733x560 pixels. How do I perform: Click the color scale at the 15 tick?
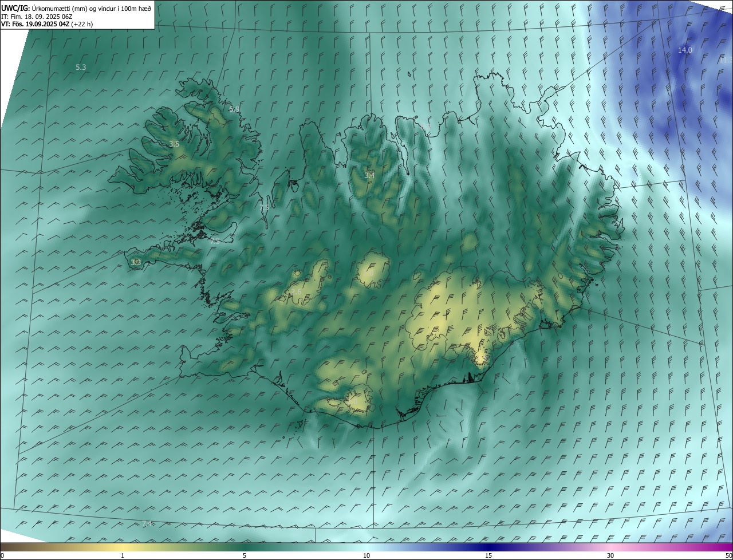tap(488, 555)
